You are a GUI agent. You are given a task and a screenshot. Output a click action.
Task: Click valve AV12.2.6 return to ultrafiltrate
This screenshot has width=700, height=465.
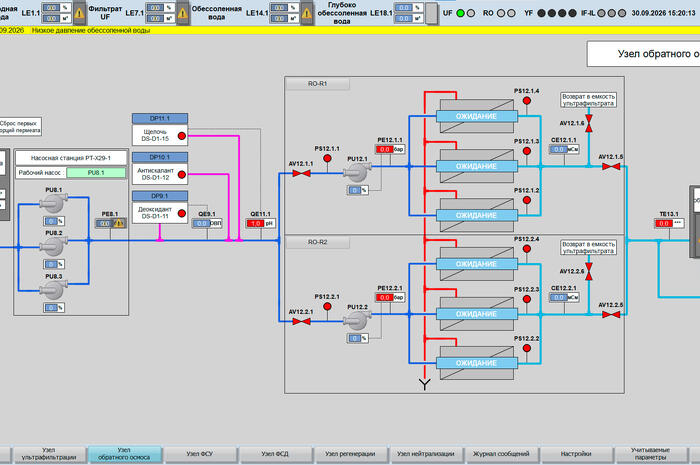tap(589, 271)
